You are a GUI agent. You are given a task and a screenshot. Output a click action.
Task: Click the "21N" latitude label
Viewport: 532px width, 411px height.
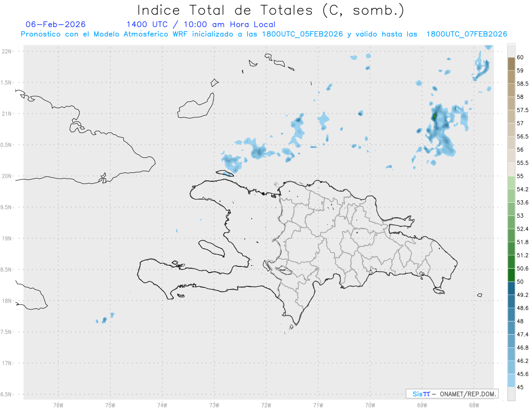point(7,114)
